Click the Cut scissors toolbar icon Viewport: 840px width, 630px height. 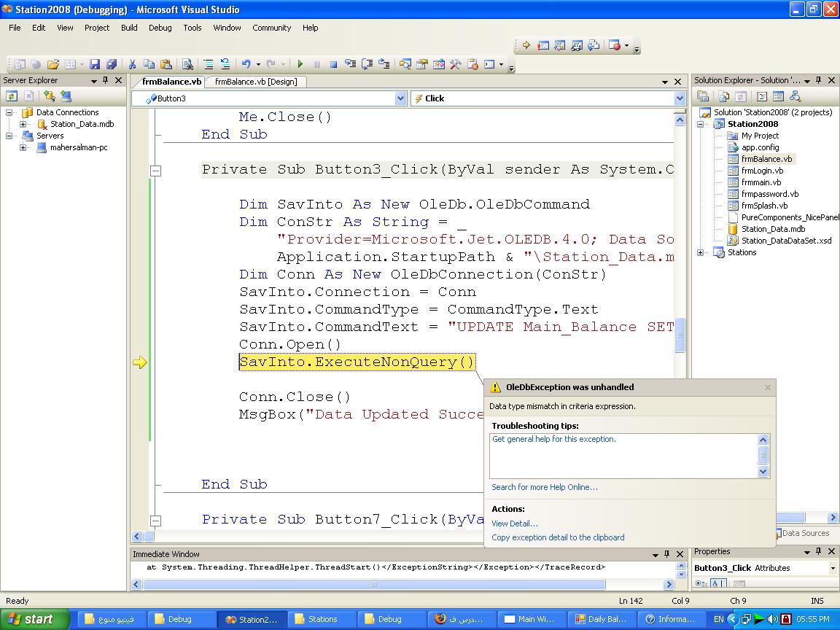coord(132,64)
